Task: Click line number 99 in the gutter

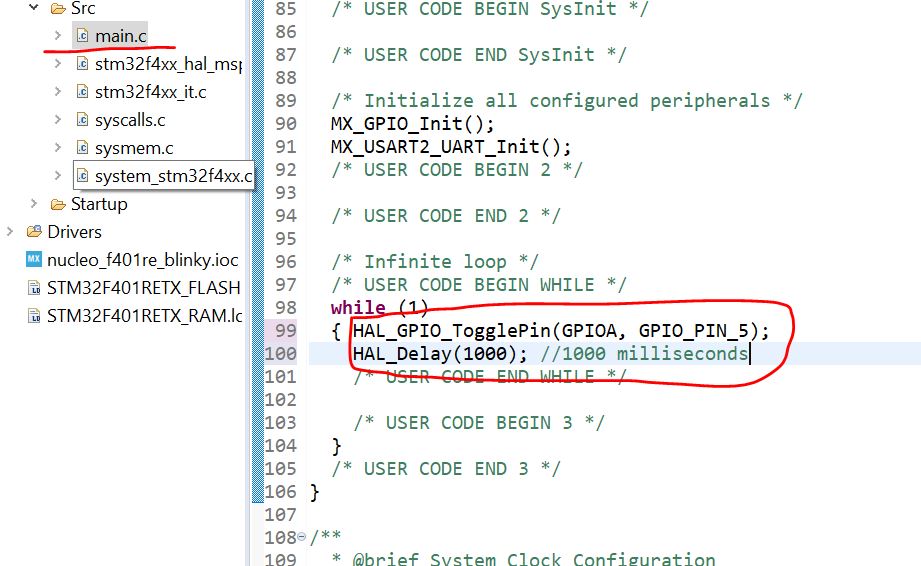Action: 284,331
